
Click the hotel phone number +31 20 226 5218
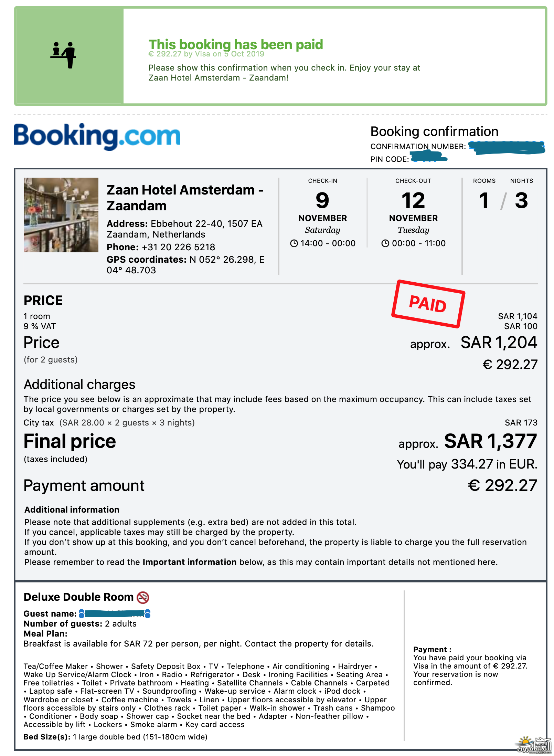point(178,247)
